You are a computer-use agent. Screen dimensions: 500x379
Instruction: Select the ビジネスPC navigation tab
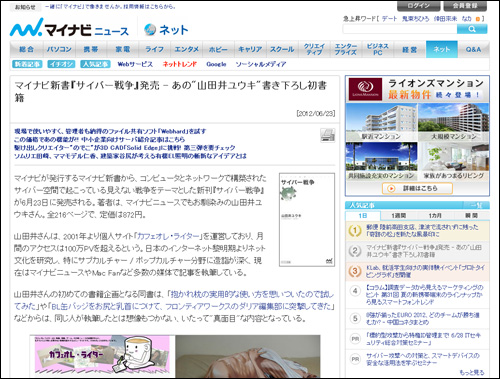(378, 49)
